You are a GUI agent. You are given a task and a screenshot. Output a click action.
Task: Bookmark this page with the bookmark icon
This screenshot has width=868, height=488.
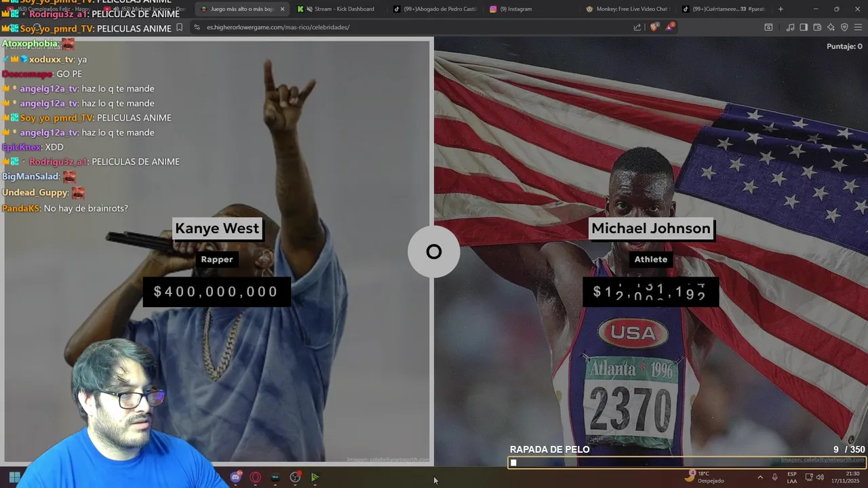[179, 27]
